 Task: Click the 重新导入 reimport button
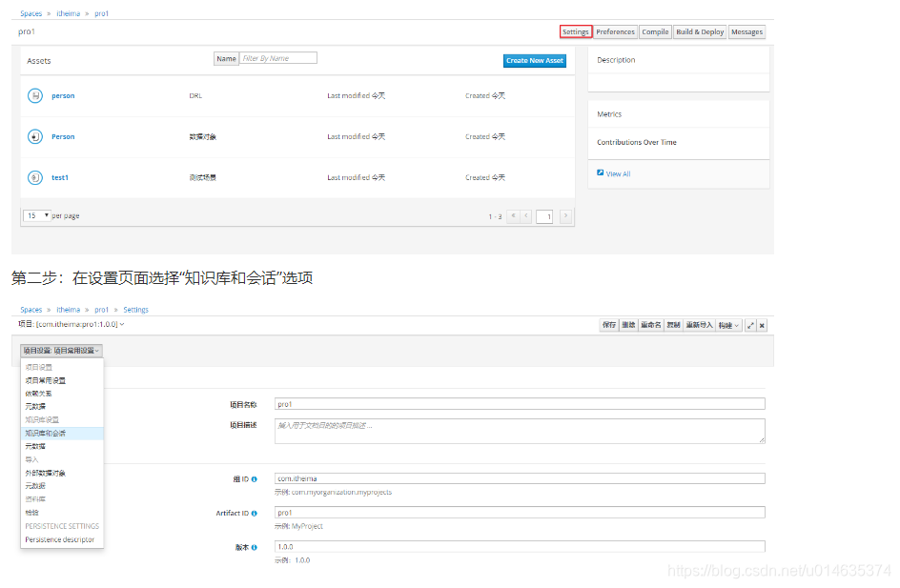tap(699, 325)
